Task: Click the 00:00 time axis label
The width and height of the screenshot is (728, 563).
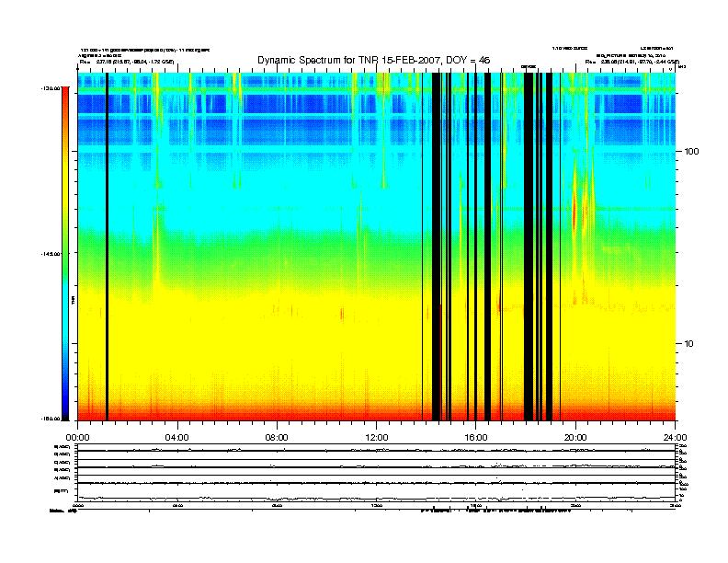Action: pyautogui.click(x=77, y=437)
